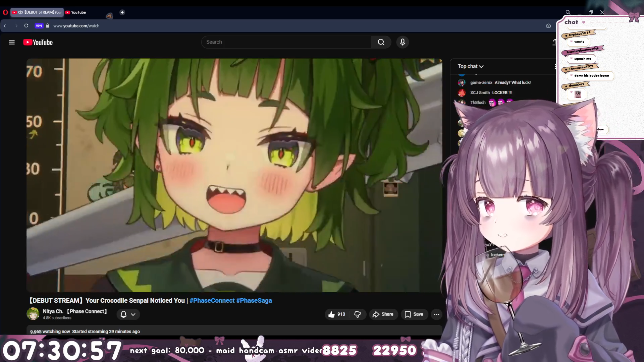Reload the page with refresh icon
The width and height of the screenshot is (644, 362).
(x=26, y=26)
